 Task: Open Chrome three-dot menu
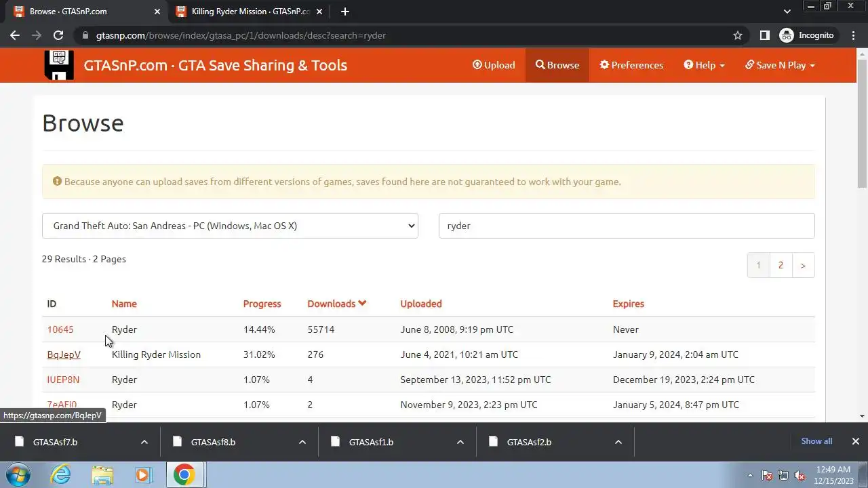click(x=854, y=35)
